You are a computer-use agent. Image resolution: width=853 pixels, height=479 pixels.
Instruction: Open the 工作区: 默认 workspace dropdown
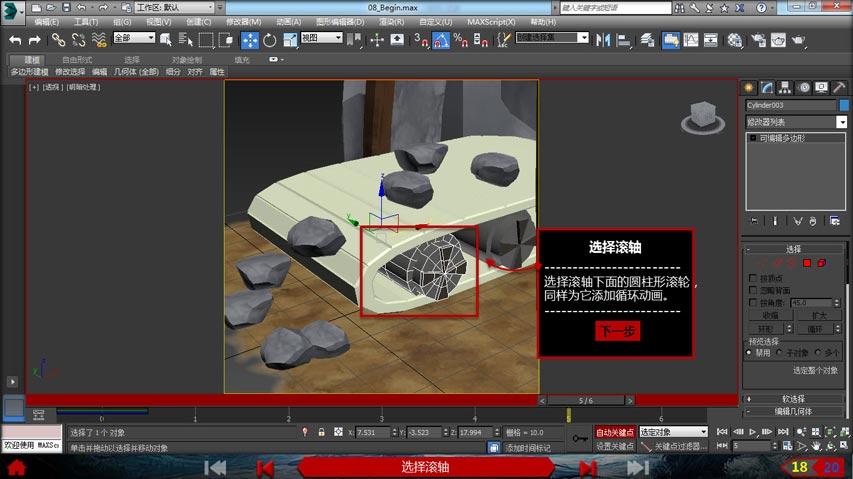175,8
